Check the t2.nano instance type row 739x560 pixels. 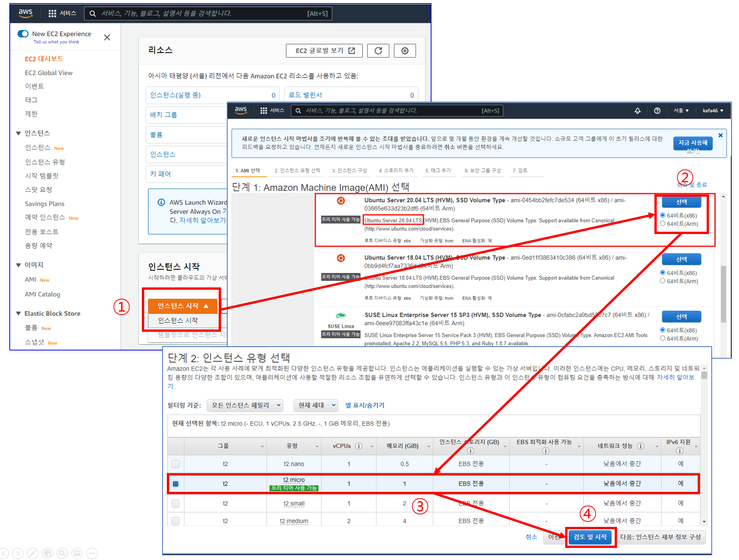click(176, 464)
